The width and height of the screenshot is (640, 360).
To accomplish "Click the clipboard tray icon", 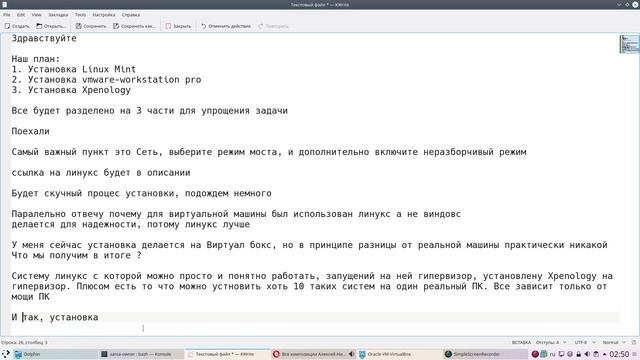I will pos(596,354).
